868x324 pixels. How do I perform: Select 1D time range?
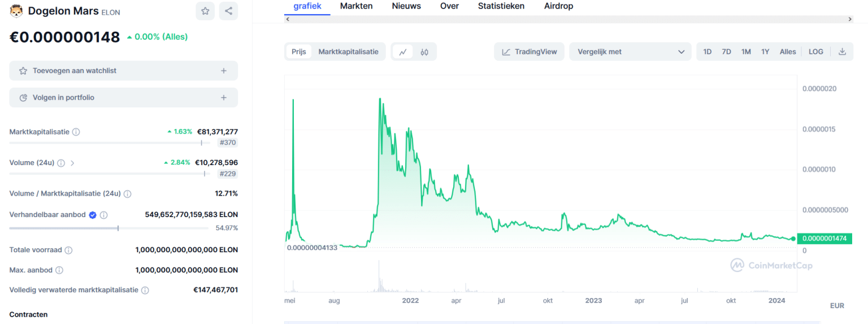708,51
